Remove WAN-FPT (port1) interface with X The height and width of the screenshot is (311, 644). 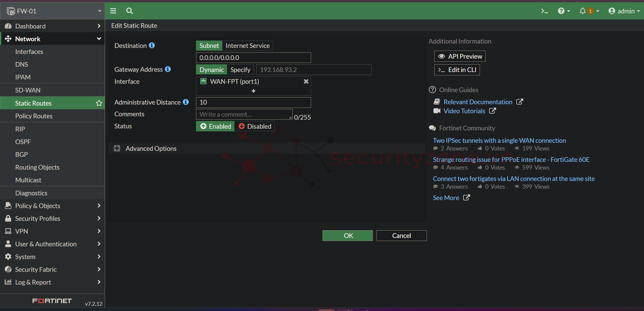(x=306, y=81)
